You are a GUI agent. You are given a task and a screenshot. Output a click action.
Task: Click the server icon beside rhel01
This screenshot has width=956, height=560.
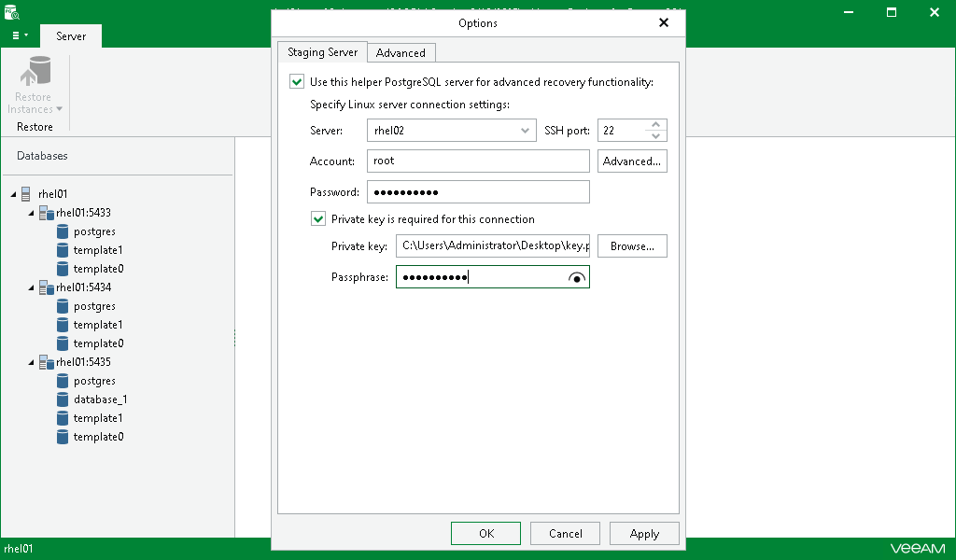(x=27, y=193)
